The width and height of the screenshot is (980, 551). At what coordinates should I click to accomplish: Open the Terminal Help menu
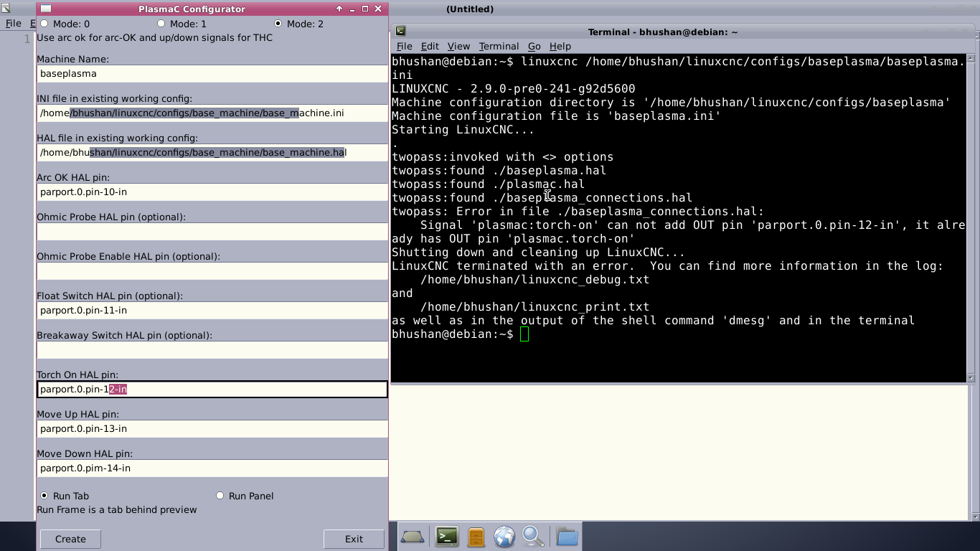[x=560, y=46]
